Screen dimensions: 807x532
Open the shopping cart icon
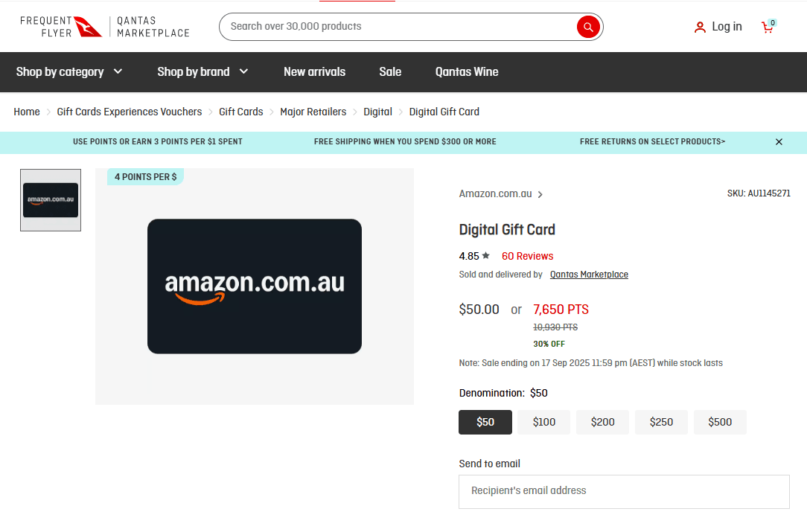(767, 27)
